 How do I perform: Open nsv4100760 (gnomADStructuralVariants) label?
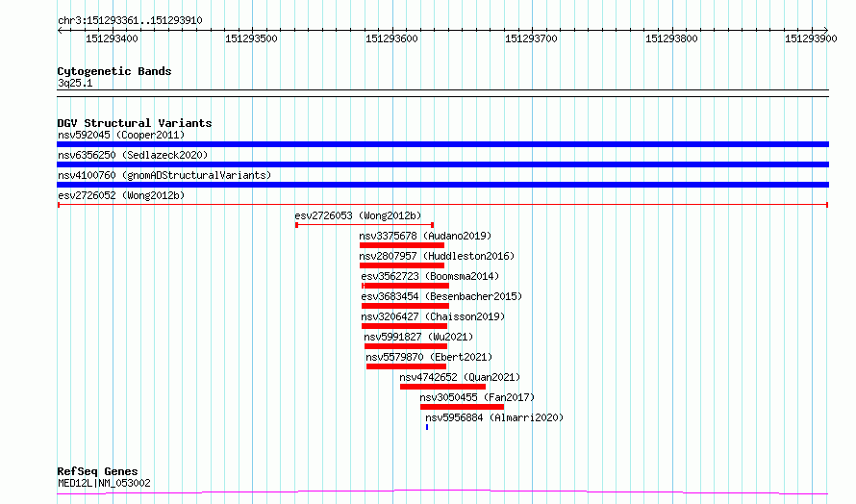[164, 175]
